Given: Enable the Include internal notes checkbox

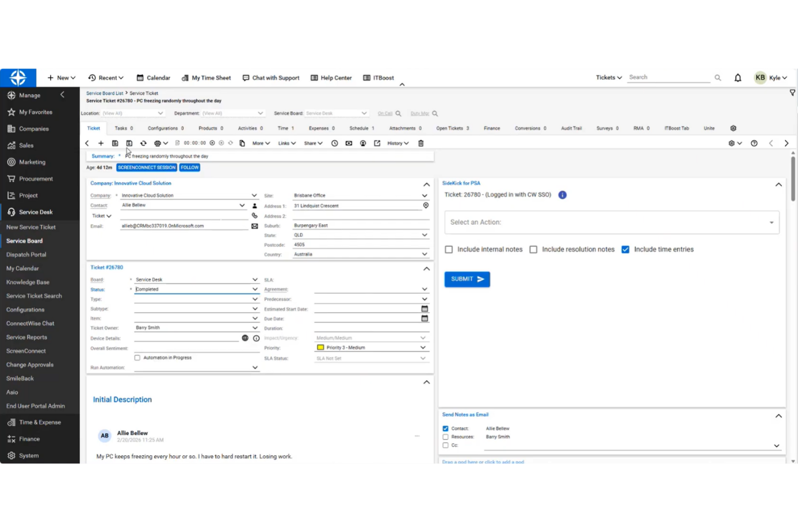Looking at the screenshot, I should [449, 249].
